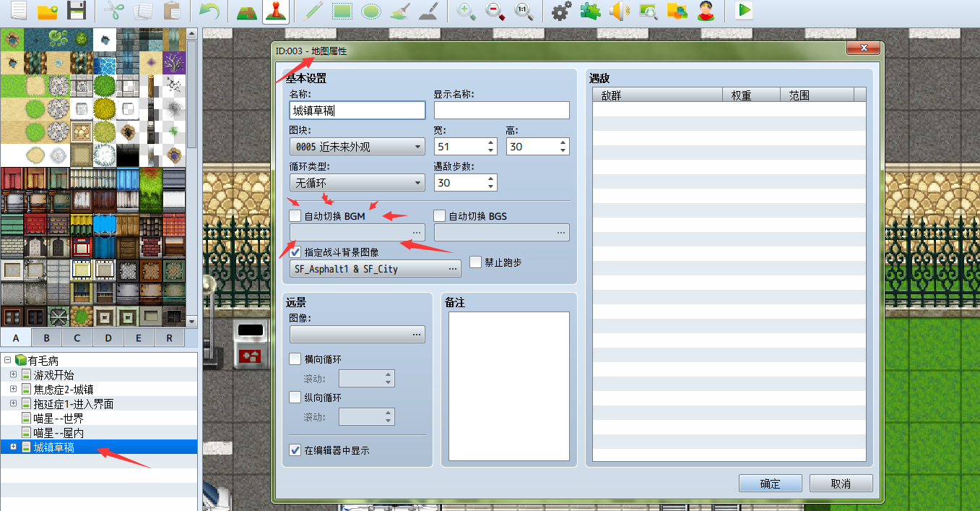Image resolution: width=980 pixels, height=511 pixels.
Task: Open Character Generator icon
Action: click(x=706, y=12)
